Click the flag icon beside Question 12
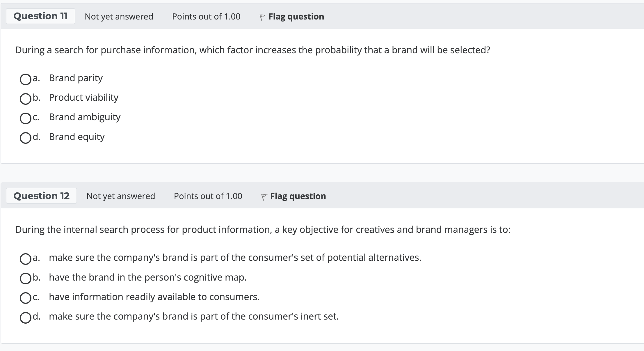 [264, 196]
